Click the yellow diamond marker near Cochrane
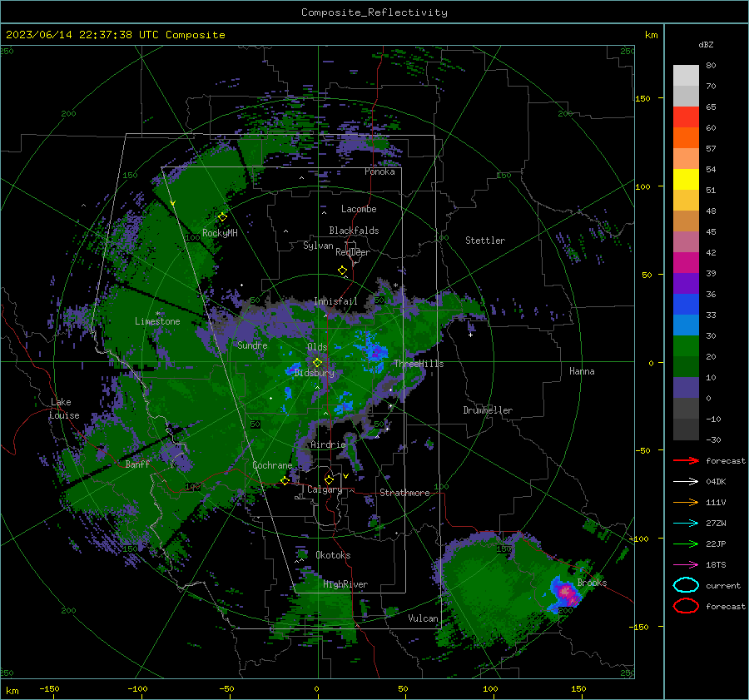Image resolution: width=749 pixels, height=700 pixels. point(285,481)
